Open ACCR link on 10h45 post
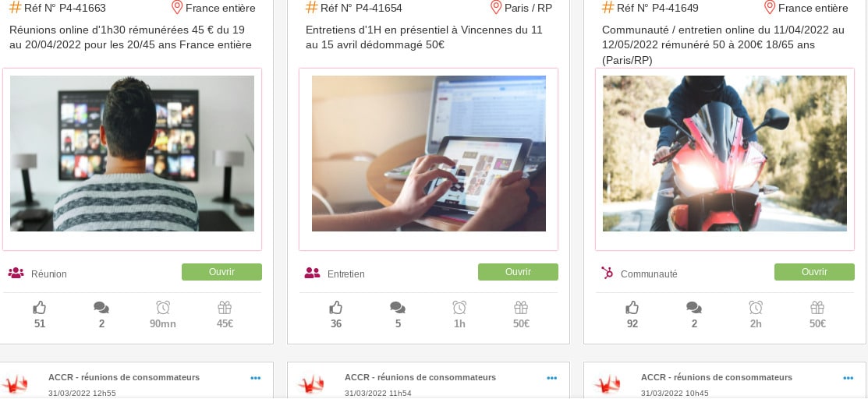 click(717, 377)
